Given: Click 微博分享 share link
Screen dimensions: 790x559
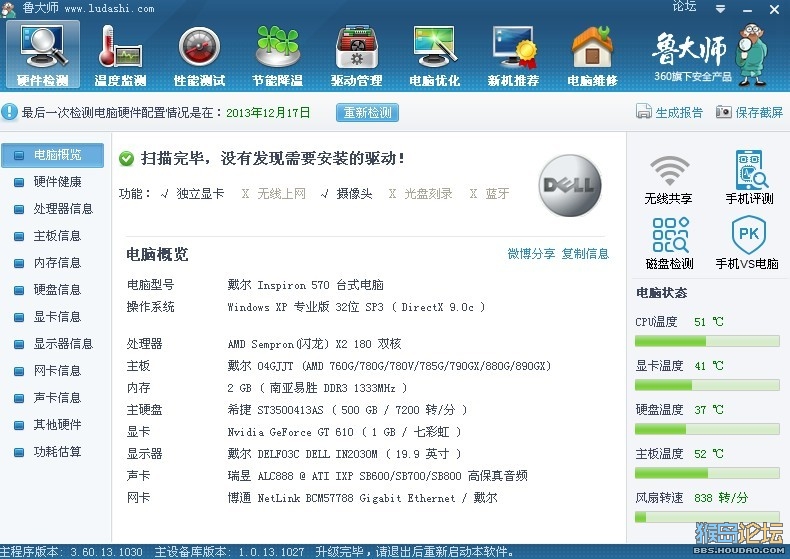Looking at the screenshot, I should (531, 254).
